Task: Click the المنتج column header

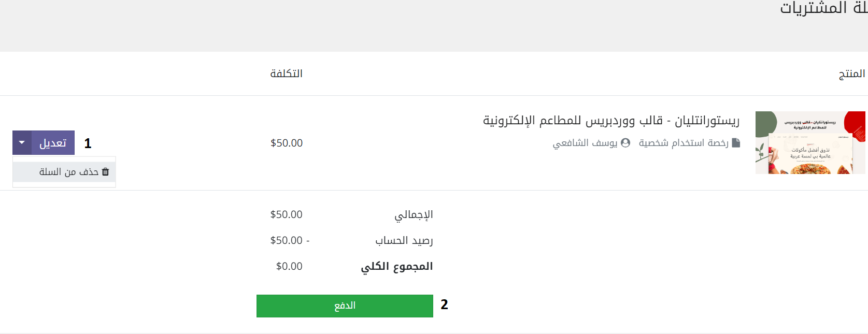Action: tap(852, 74)
